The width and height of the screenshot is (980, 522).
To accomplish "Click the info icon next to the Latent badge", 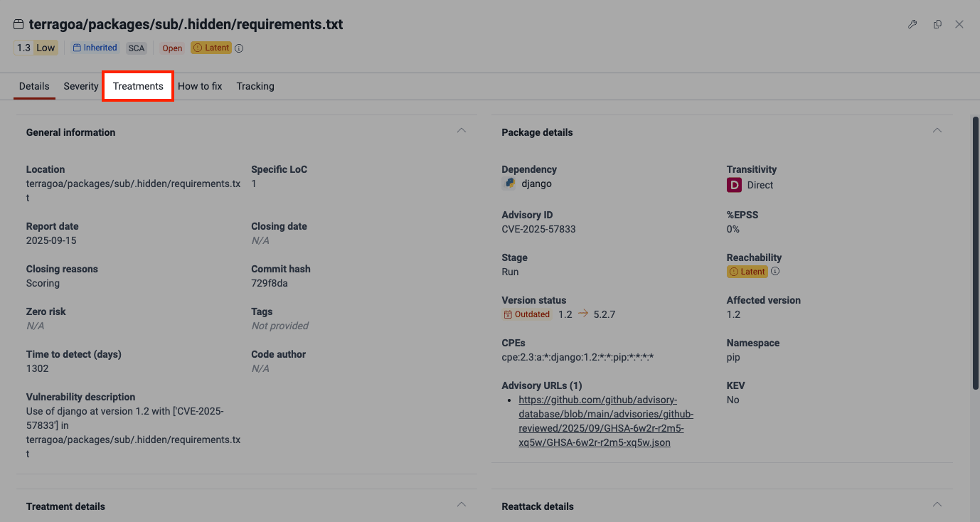I will coord(238,48).
